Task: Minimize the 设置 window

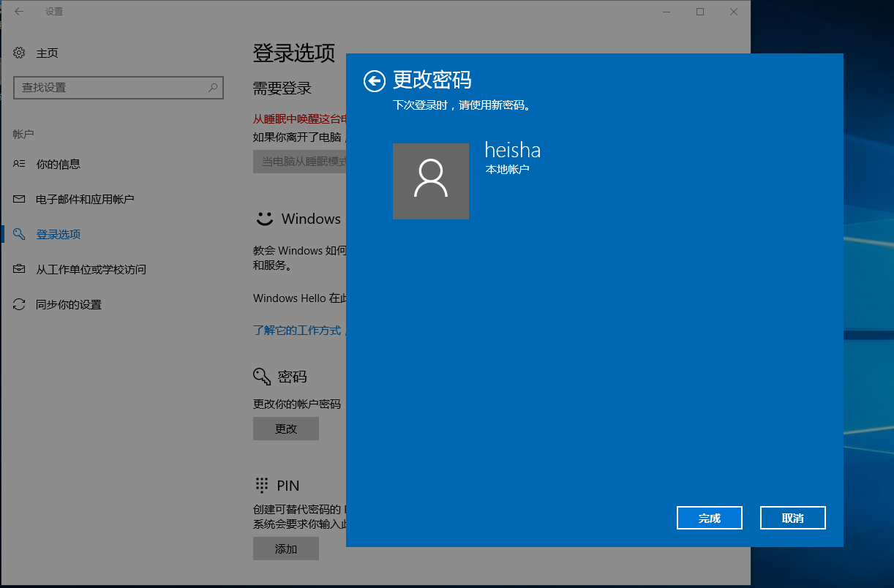Action: (666, 12)
